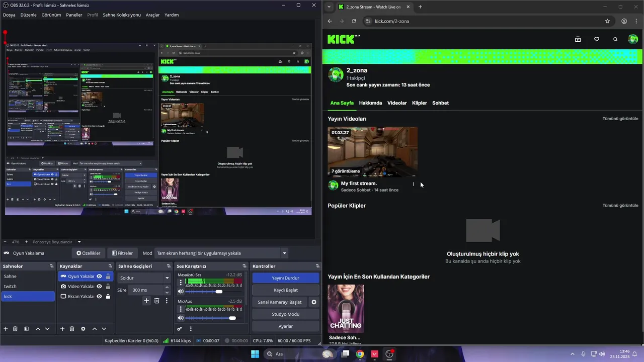
Task: Delete the selected source with the Kaynaklar trash icon
Action: 72,329
